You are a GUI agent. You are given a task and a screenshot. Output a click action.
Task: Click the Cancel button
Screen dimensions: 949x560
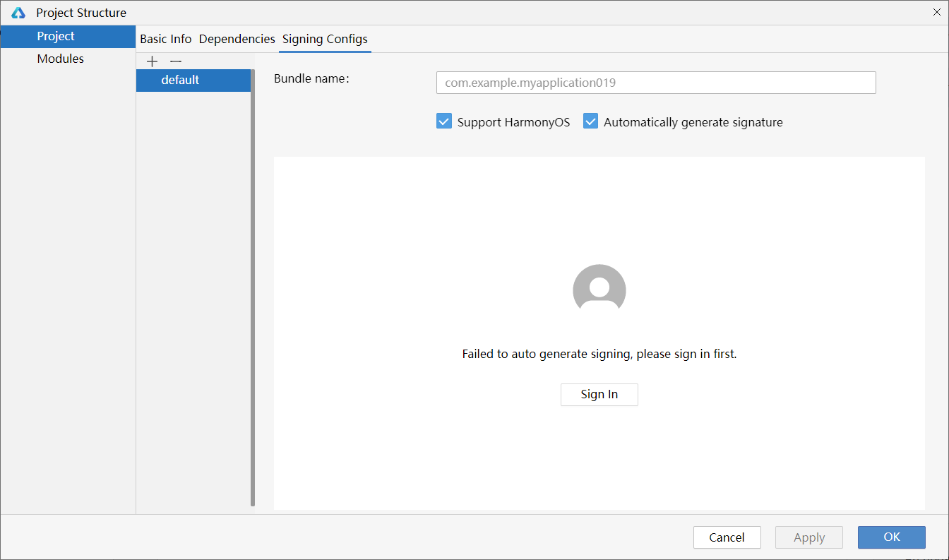coord(727,537)
